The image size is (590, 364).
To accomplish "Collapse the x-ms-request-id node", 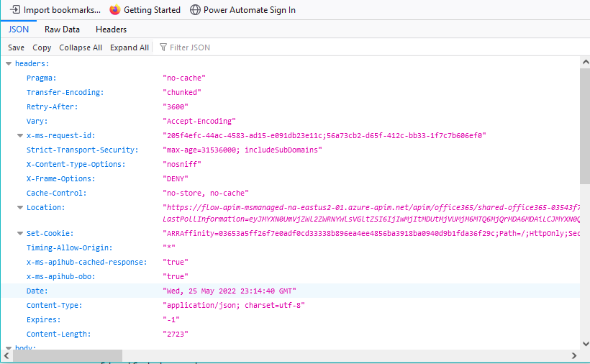I will coord(20,135).
